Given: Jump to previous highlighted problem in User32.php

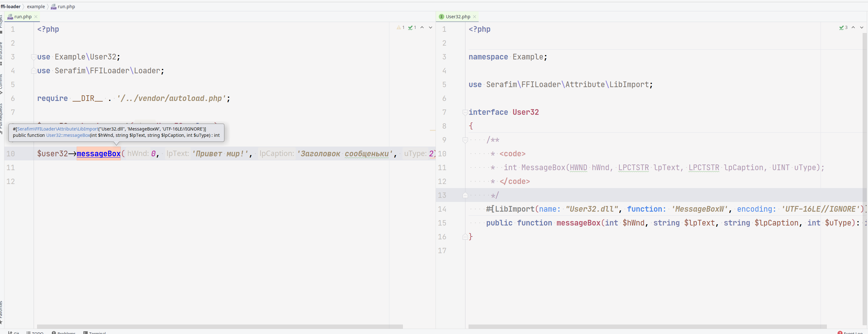Looking at the screenshot, I should [853, 28].
